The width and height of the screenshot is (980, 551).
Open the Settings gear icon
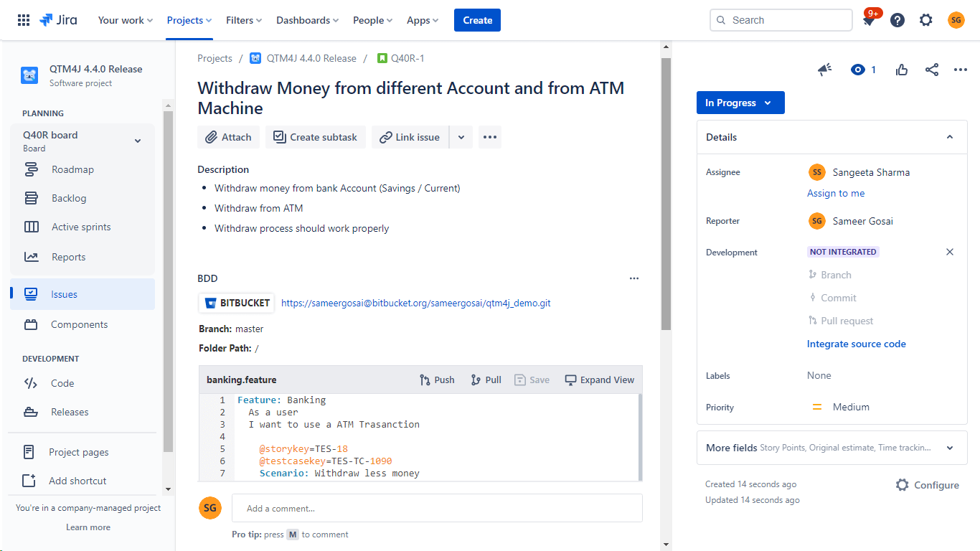[926, 20]
